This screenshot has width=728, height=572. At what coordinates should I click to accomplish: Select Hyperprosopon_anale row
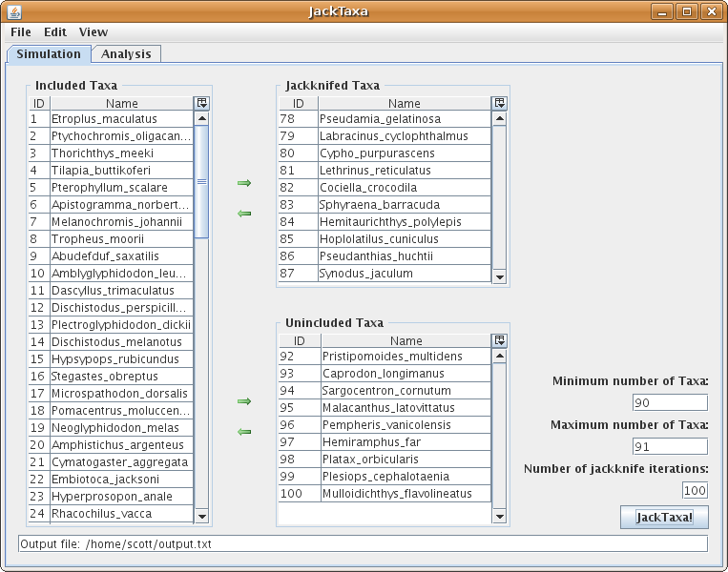point(111,497)
